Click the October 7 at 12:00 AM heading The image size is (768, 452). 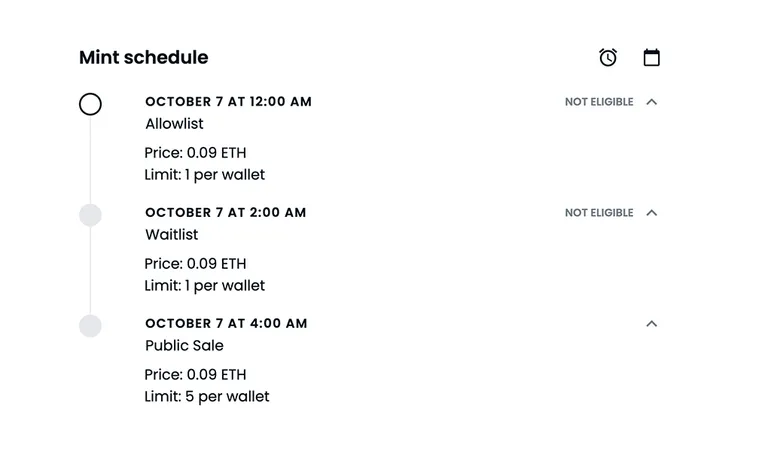[228, 102]
